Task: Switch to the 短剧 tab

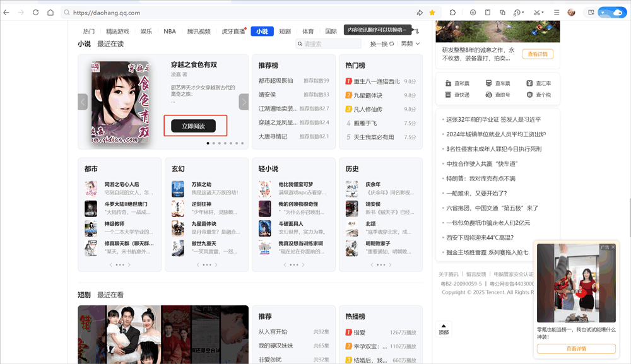Action: 285,30
